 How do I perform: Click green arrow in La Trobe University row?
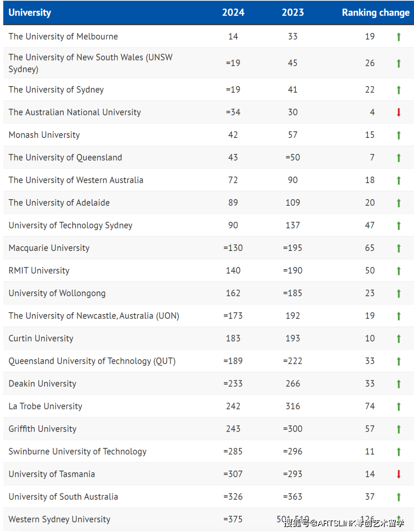click(x=399, y=406)
